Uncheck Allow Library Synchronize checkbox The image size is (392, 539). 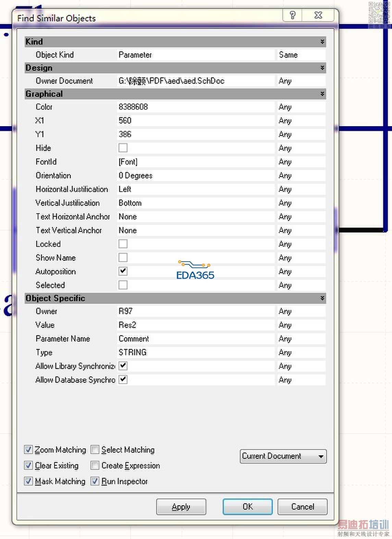click(x=123, y=366)
